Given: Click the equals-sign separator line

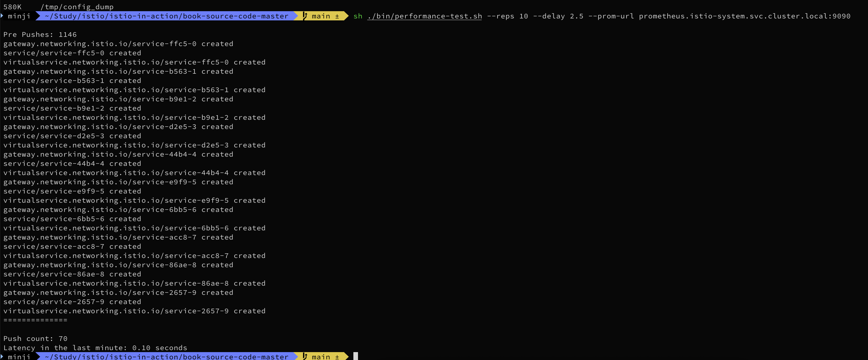Looking at the screenshot, I should (35, 320).
